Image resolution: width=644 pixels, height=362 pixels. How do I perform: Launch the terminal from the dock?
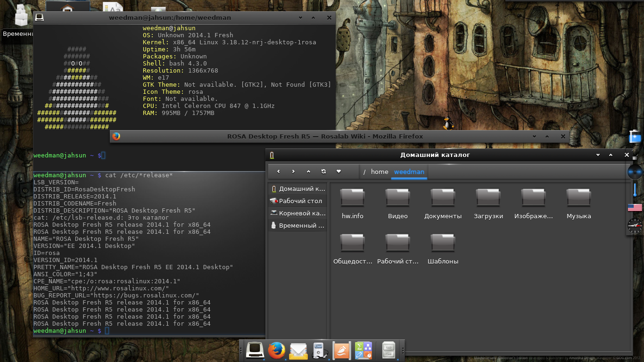tap(254, 350)
